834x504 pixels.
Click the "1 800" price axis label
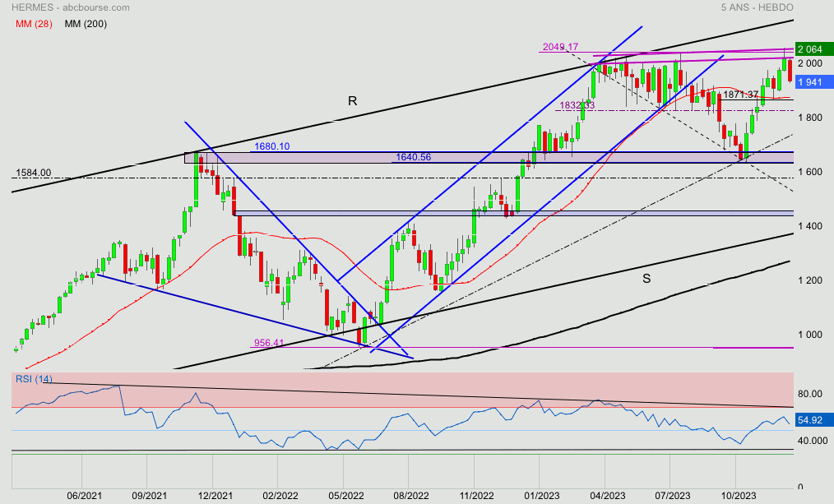click(x=809, y=118)
